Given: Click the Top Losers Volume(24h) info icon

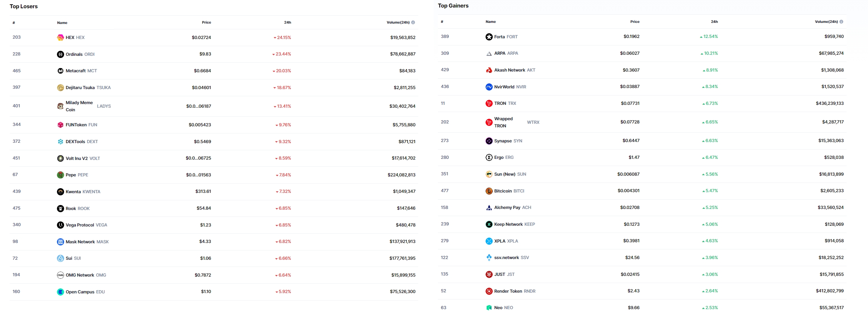Looking at the screenshot, I should 413,23.
